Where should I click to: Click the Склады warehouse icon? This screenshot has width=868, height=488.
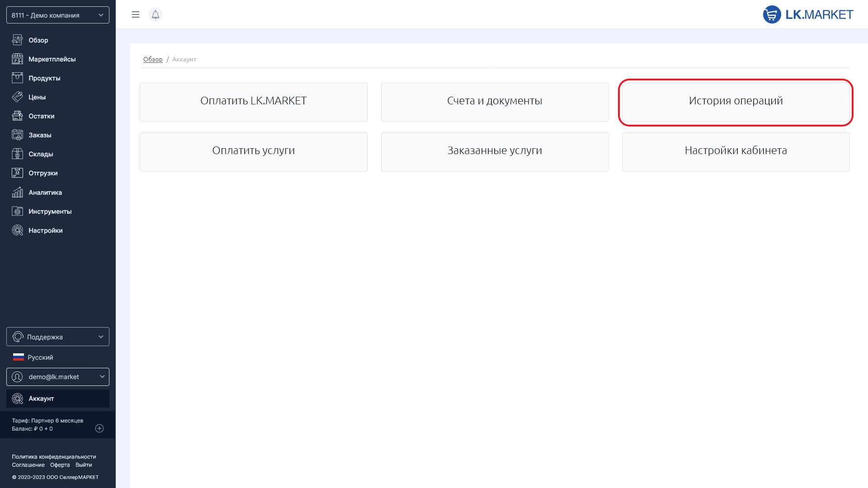coord(17,154)
